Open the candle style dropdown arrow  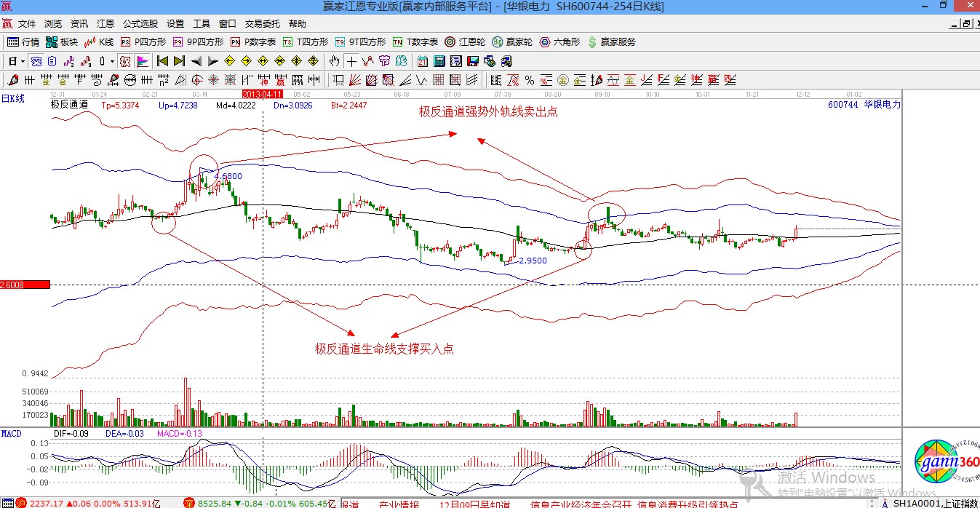pos(111,61)
